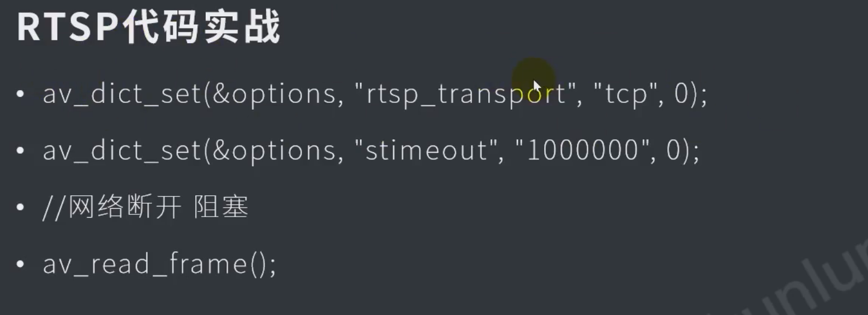Click the "rtsp_transport" string

[x=465, y=95]
